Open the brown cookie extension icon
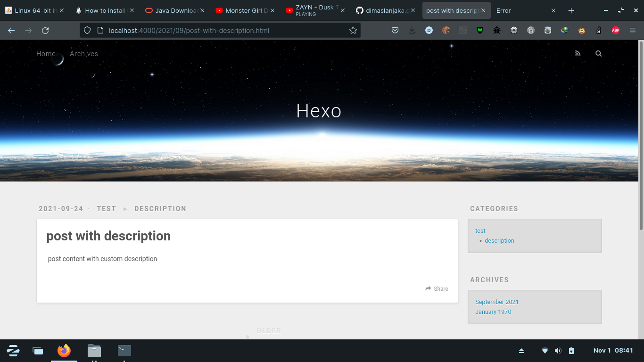The image size is (644, 362). (446, 30)
